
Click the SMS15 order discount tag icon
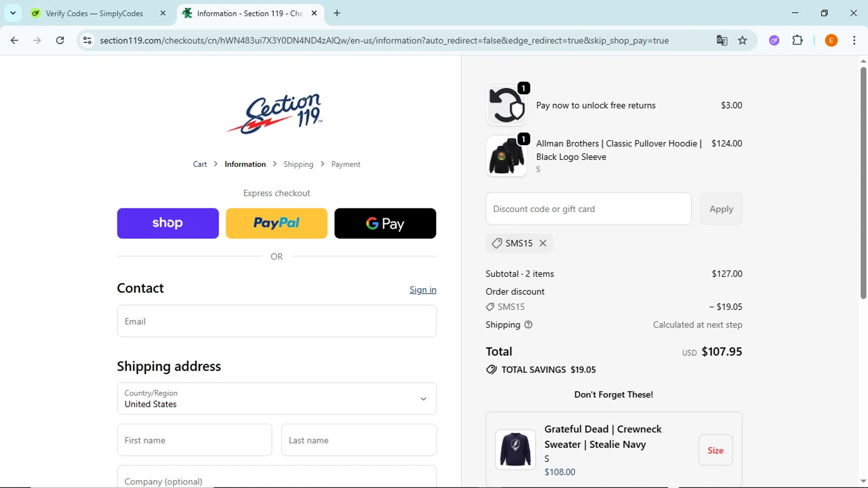pos(490,307)
